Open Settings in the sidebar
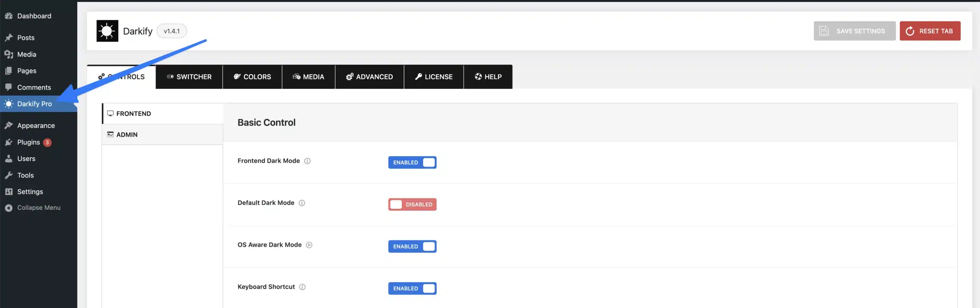This screenshot has width=980, height=308. (x=39, y=192)
